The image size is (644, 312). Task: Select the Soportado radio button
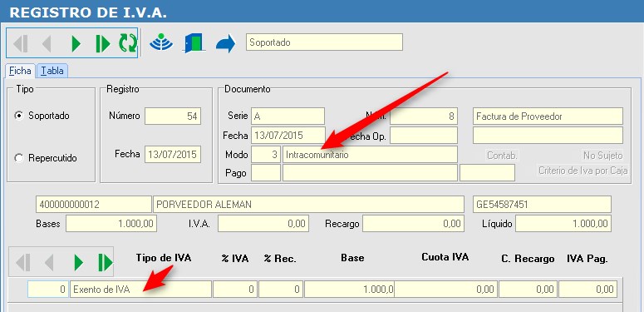point(18,116)
